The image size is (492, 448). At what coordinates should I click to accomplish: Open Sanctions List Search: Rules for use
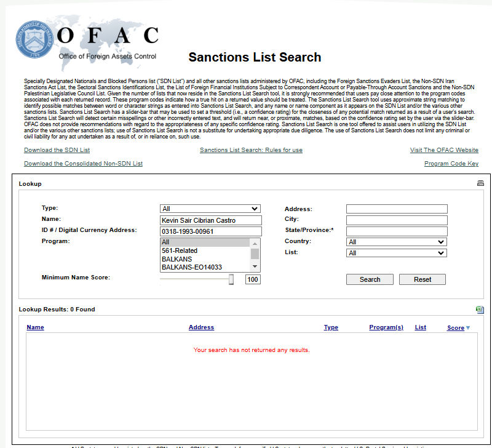click(251, 150)
